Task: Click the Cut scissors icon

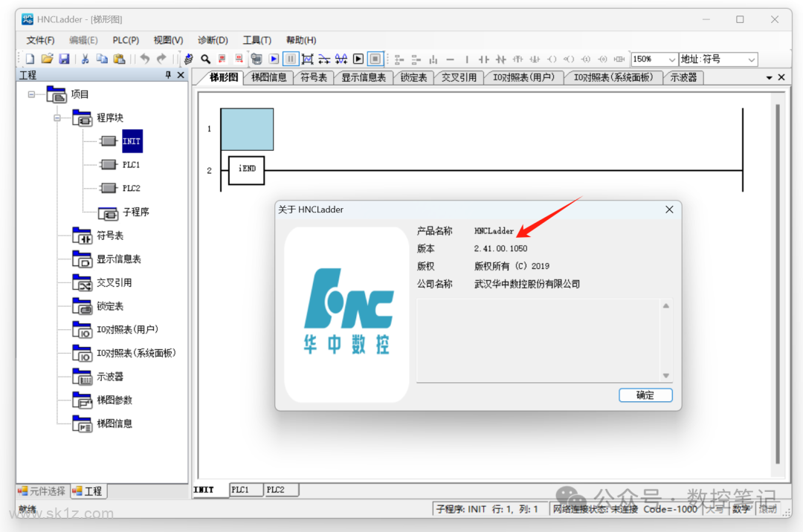Action: tap(85, 59)
